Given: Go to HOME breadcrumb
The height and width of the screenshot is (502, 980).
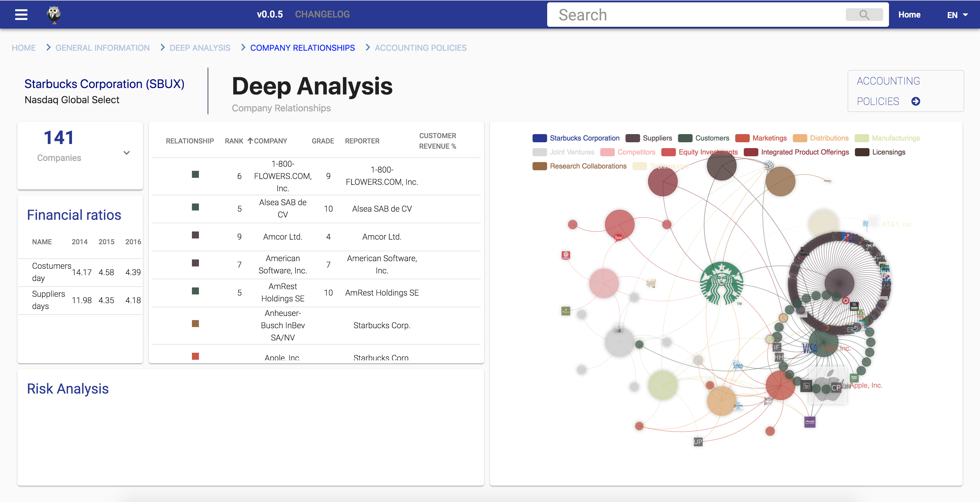Looking at the screenshot, I should (x=24, y=48).
